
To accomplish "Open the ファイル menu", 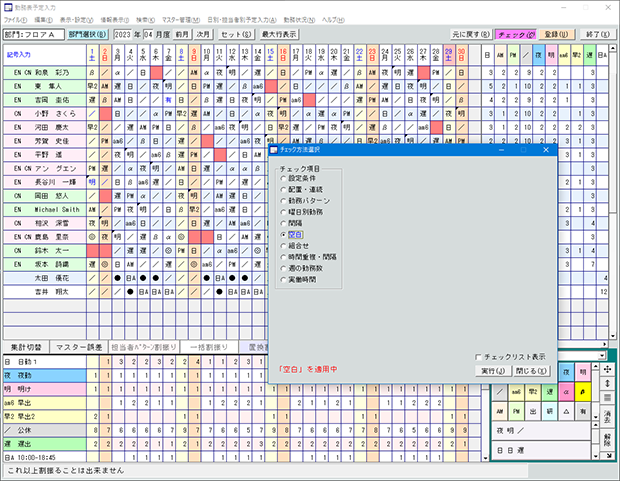I will [15, 20].
